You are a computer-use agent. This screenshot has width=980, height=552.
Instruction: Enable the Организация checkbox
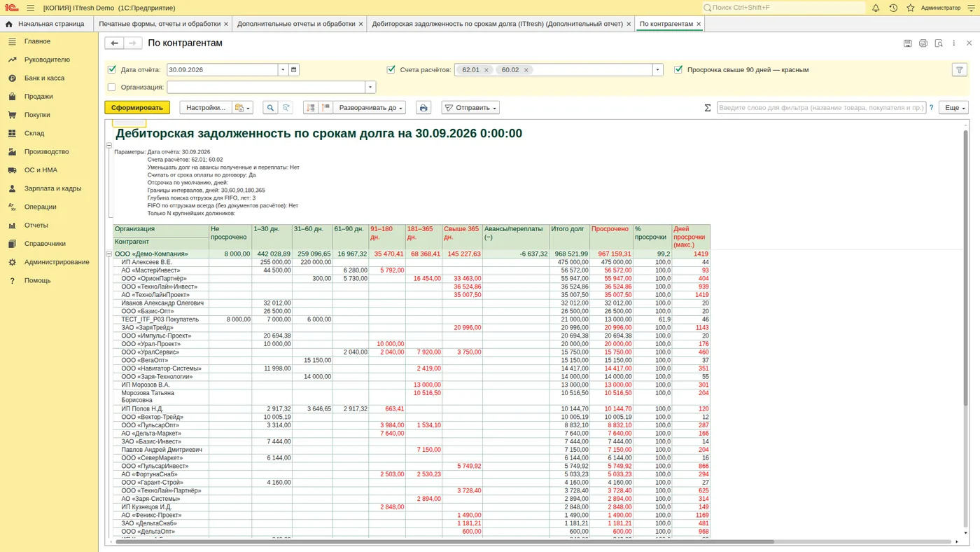coord(112,88)
